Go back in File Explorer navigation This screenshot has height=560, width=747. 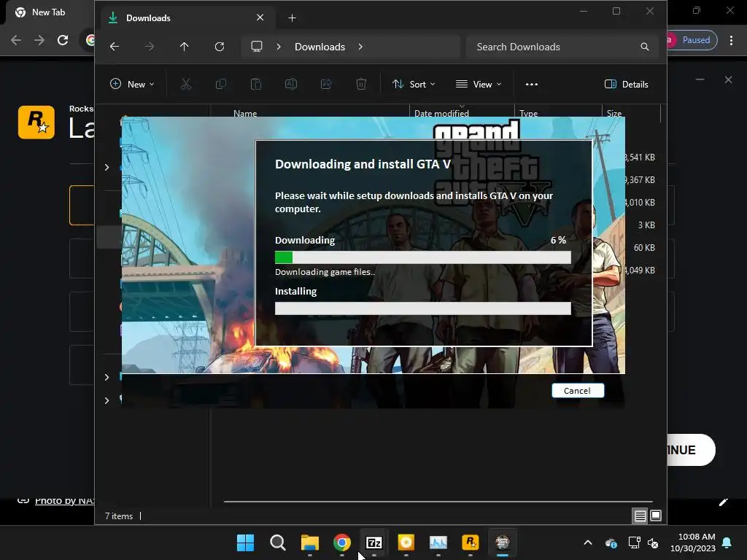(115, 47)
